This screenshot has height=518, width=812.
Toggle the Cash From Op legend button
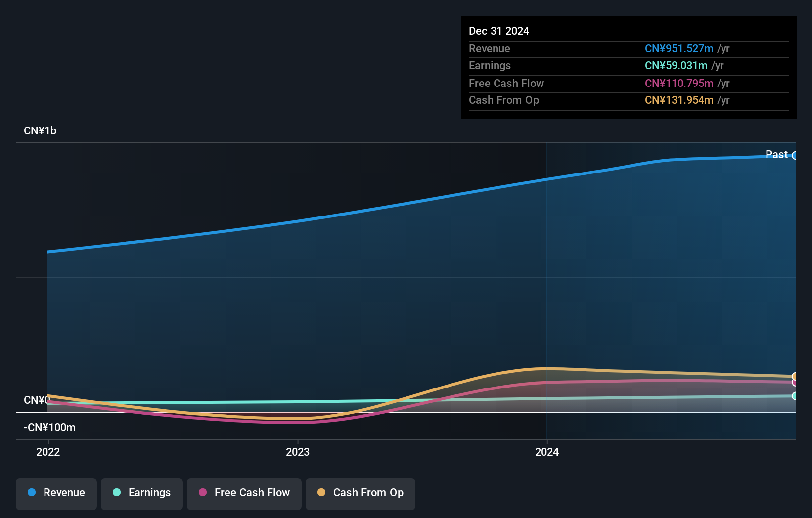(361, 494)
